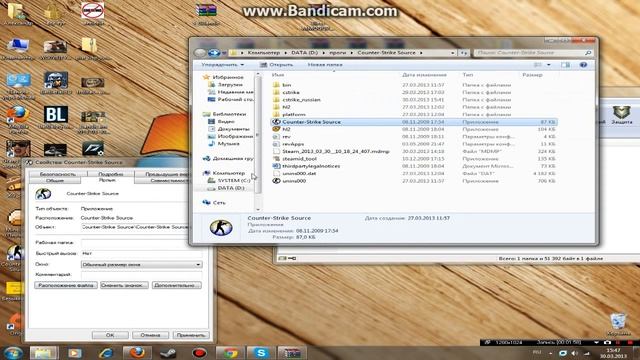This screenshot has width=640, height=360.
Task: Open the view options dropdown arrow
Action: [549, 65]
